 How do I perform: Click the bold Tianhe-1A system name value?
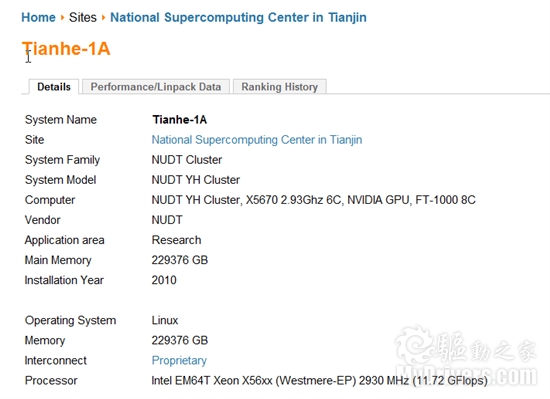point(179,120)
